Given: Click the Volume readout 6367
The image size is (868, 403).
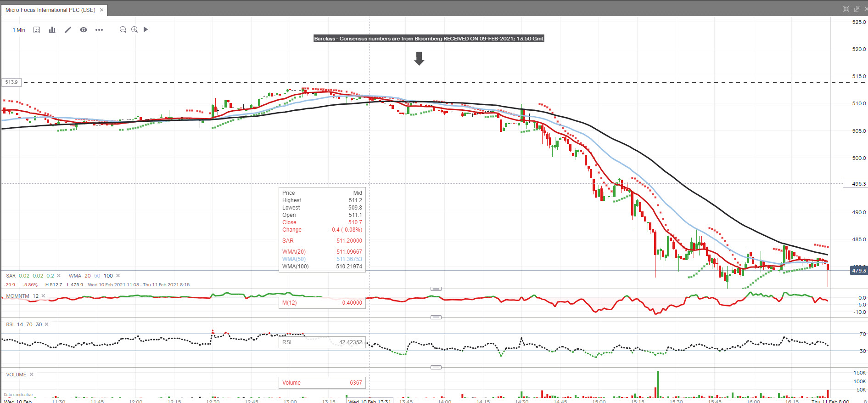Looking at the screenshot, I should click(322, 383).
